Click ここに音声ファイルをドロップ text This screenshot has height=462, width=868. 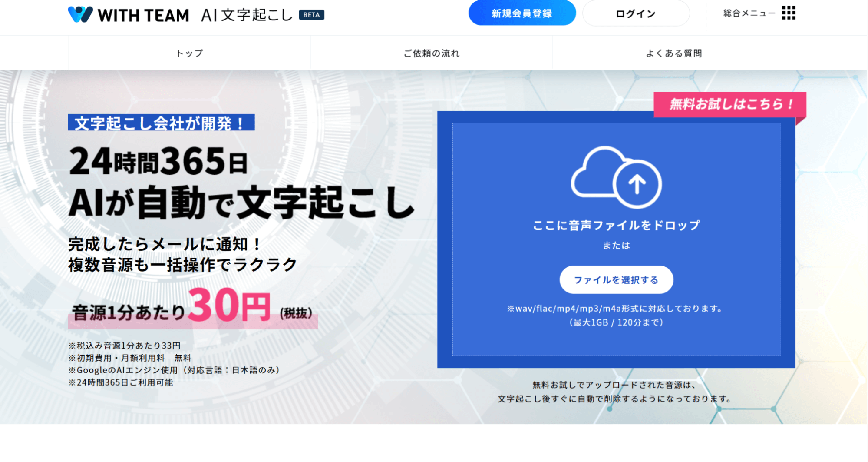[x=616, y=225]
